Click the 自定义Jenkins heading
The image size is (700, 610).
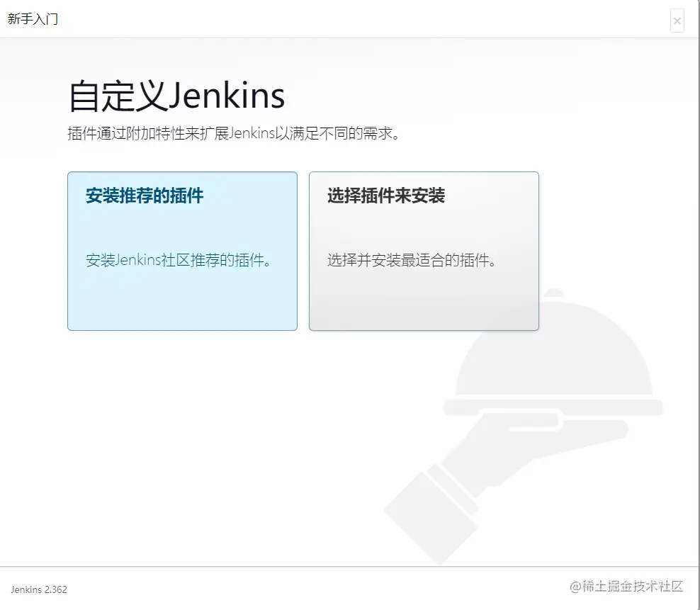[x=177, y=96]
